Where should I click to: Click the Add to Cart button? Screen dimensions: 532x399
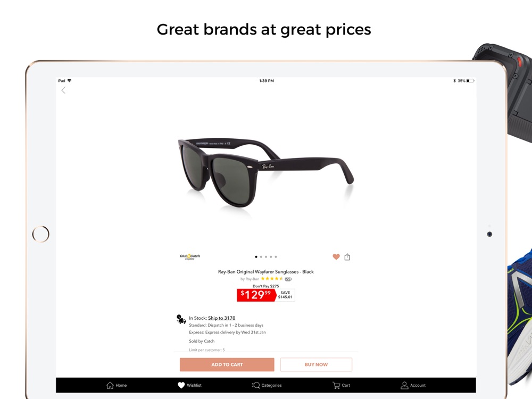click(227, 364)
